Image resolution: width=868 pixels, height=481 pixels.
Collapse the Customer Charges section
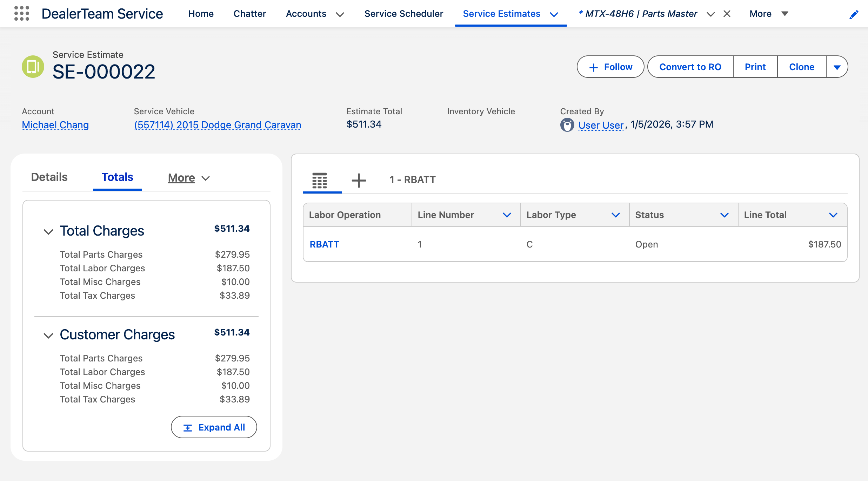click(48, 335)
